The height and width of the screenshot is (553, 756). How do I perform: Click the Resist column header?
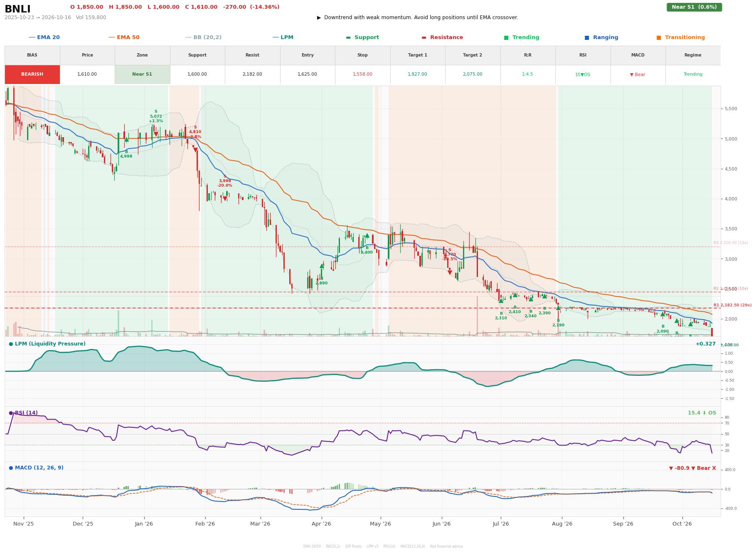(x=252, y=55)
